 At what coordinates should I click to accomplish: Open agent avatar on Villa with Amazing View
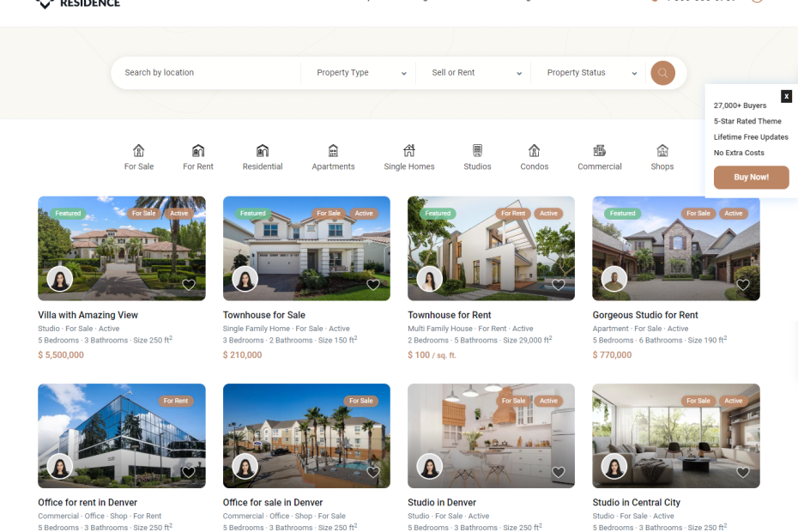[x=60, y=279]
